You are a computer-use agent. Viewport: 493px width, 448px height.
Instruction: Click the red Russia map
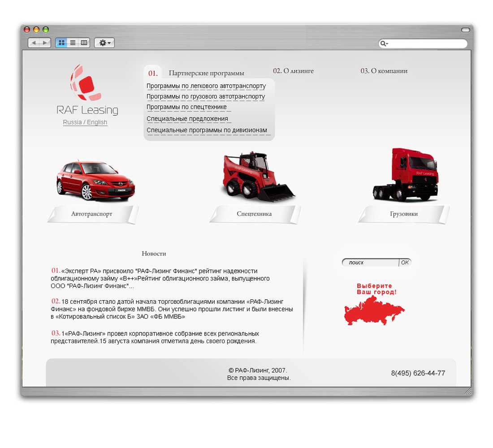(x=374, y=310)
